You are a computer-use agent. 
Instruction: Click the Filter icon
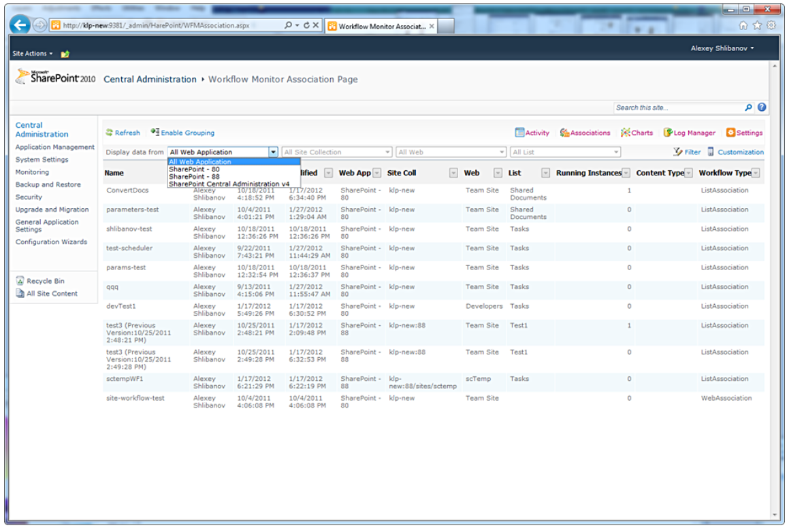[677, 152]
